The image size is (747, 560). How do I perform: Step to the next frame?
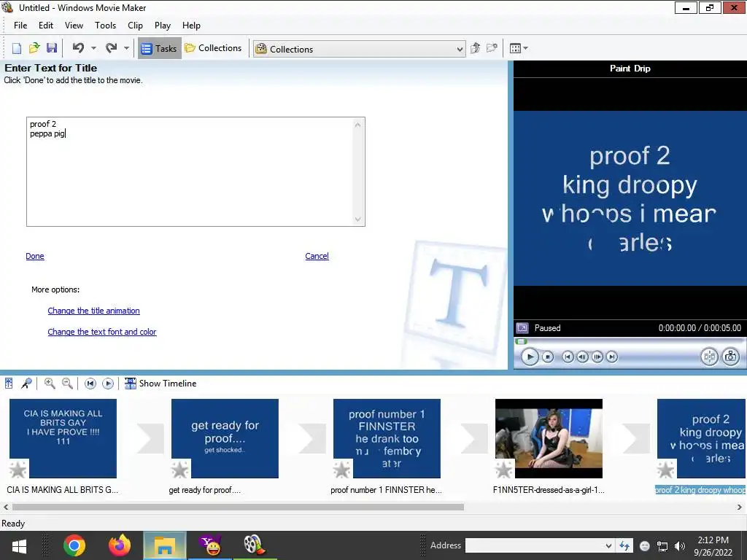(x=597, y=357)
